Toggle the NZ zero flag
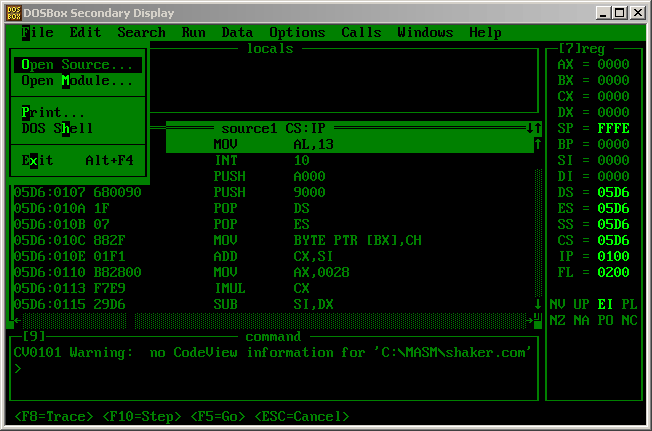Image resolution: width=652 pixels, height=431 pixels. tap(557, 320)
